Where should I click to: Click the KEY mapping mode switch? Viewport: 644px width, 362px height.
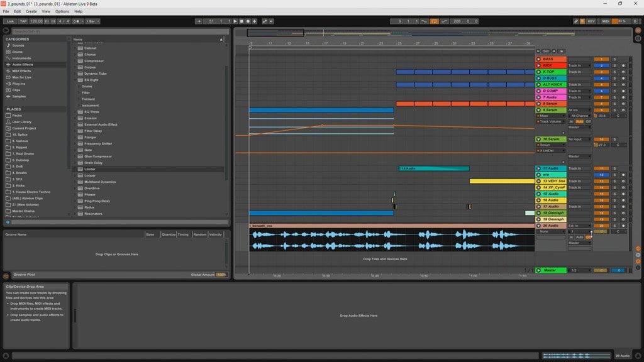(x=591, y=21)
